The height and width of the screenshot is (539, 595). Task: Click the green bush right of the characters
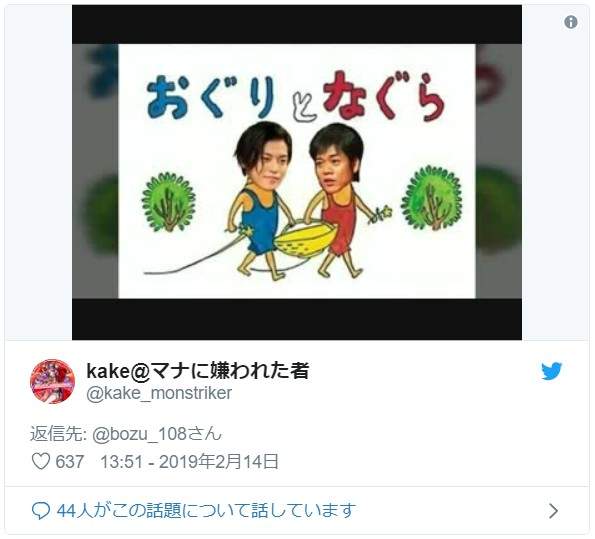[431, 198]
